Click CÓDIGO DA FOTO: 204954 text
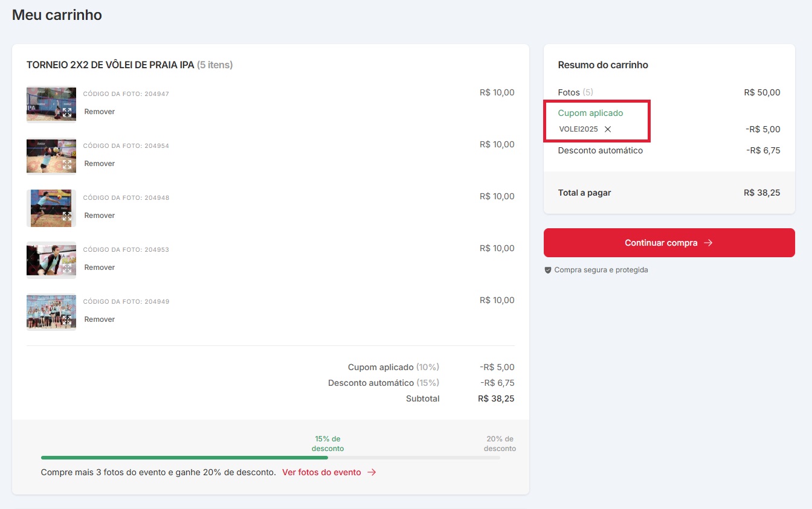 click(x=126, y=146)
